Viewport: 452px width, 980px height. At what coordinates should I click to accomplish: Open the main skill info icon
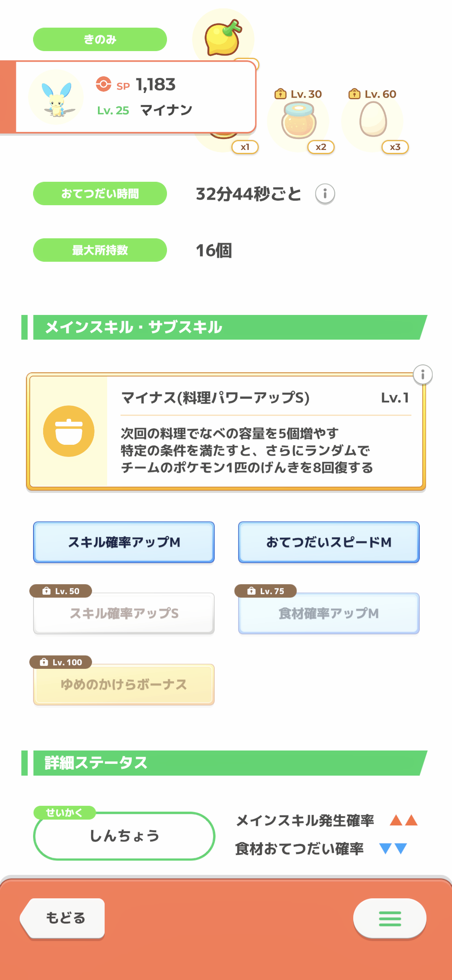(423, 374)
